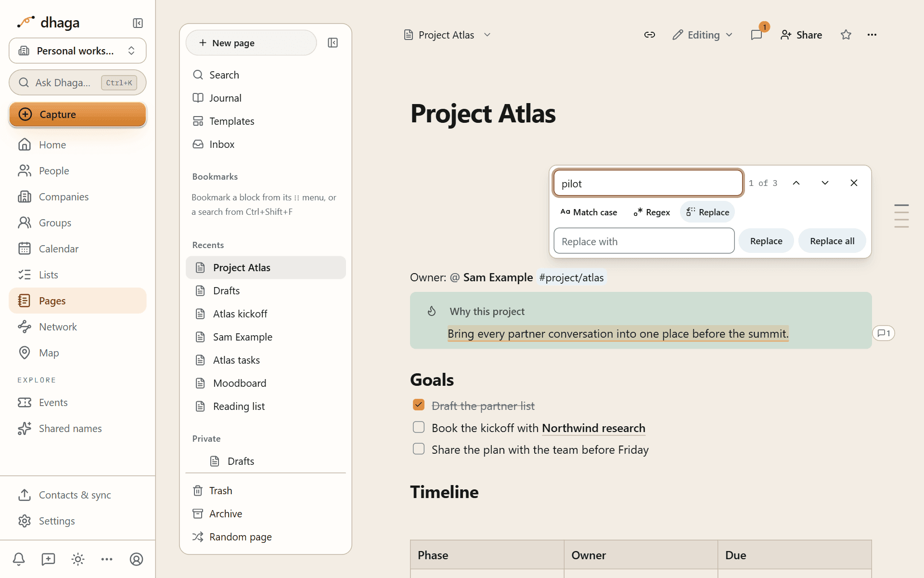Open notifications bell icon
Screen dimensions: 924x578
pos(19,559)
